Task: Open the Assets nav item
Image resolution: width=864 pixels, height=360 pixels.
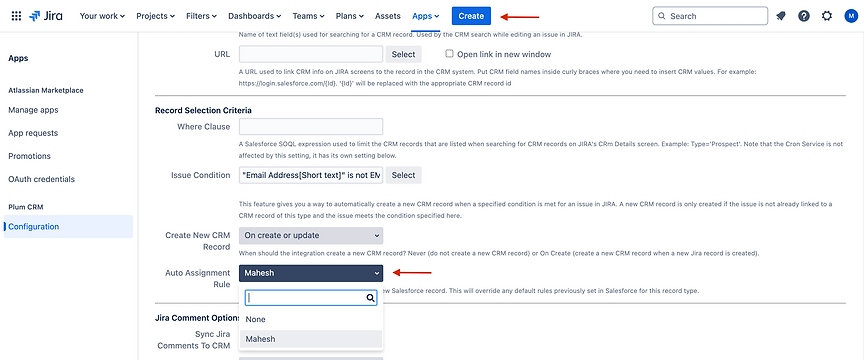Action: (387, 16)
